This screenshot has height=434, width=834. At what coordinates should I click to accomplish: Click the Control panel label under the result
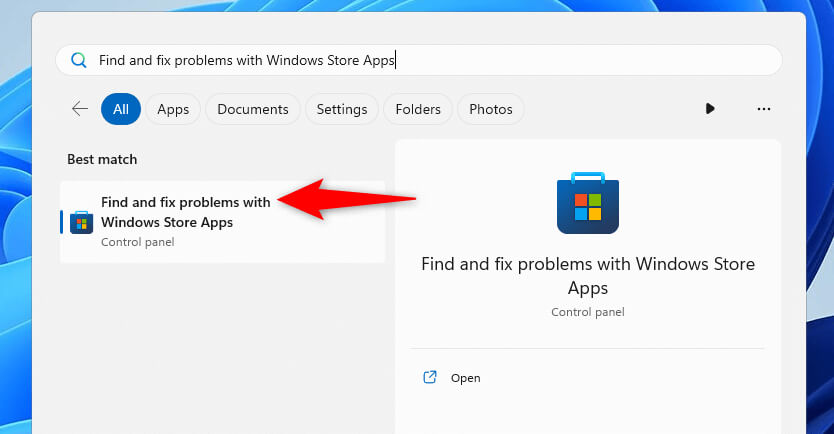pyautogui.click(x=137, y=242)
